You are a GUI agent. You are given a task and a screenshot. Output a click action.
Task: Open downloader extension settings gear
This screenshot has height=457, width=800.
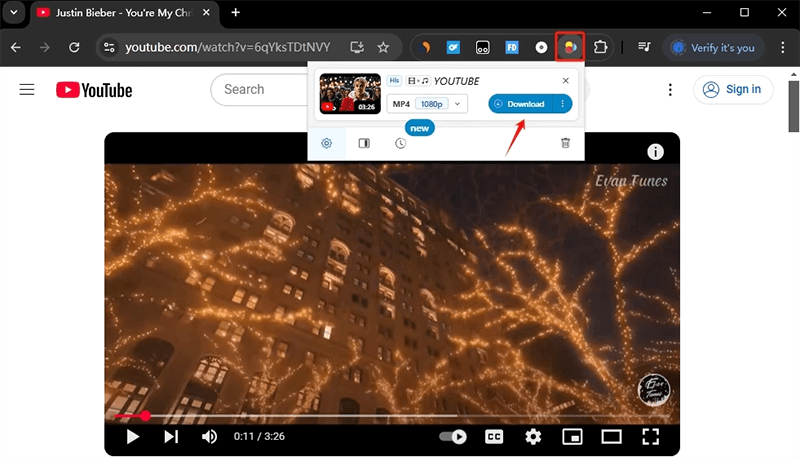pos(327,143)
